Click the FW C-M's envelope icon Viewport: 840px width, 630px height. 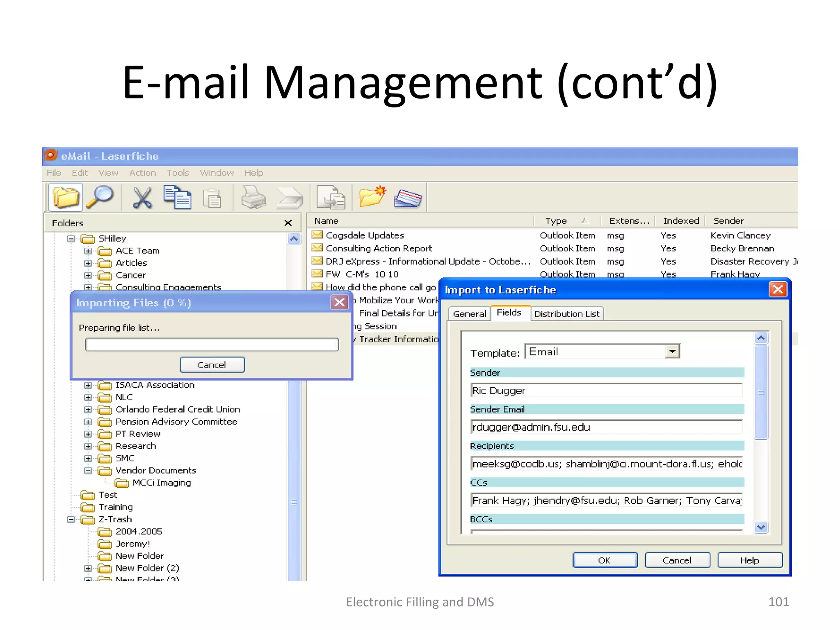317,274
